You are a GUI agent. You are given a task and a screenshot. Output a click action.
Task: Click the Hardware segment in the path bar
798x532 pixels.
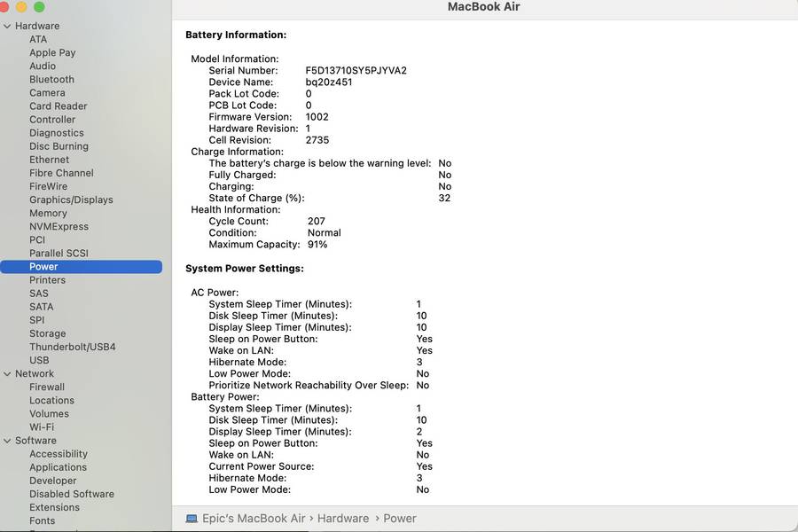[342, 519]
